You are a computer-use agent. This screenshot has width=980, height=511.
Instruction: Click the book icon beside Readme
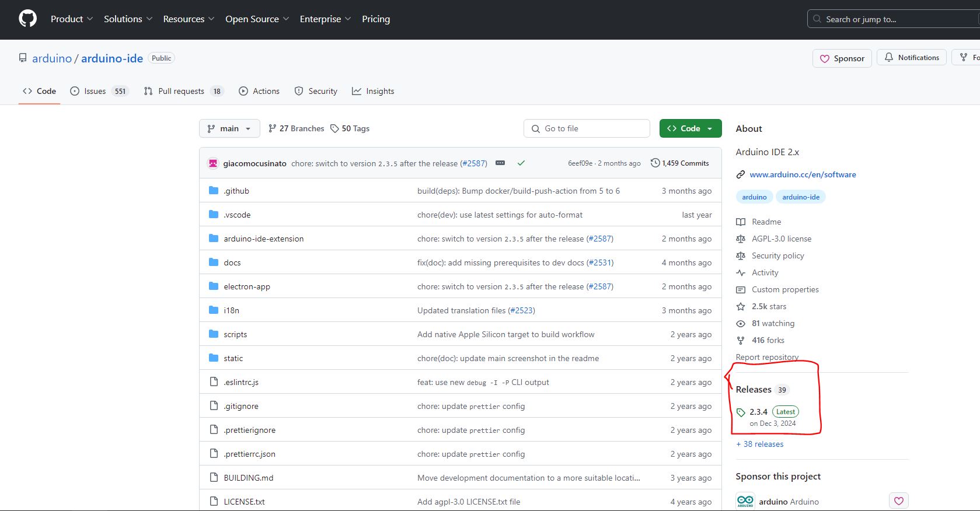tap(741, 222)
